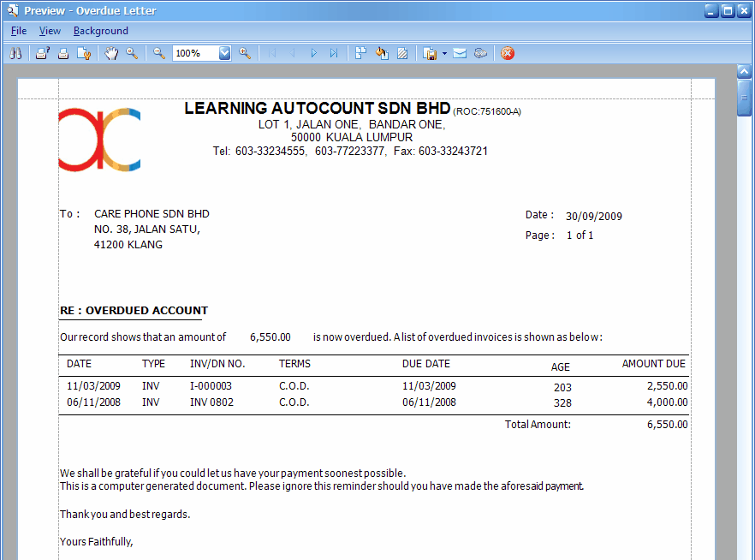Click the Total Amount: label

tap(538, 424)
